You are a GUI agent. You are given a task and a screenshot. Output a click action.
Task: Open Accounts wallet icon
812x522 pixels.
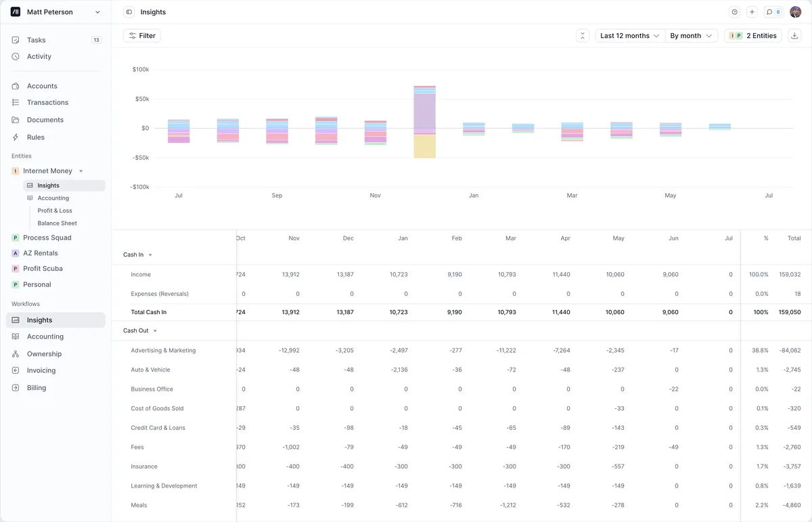(16, 86)
